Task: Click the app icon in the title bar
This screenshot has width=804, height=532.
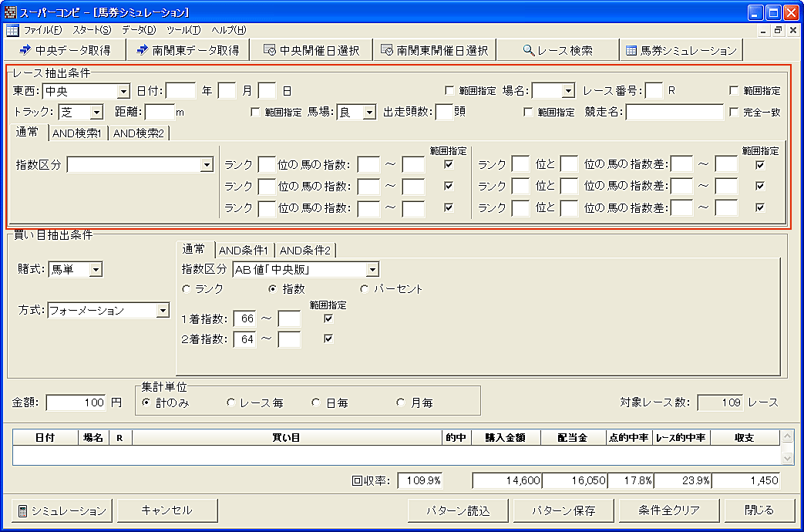Action: pos(10,12)
